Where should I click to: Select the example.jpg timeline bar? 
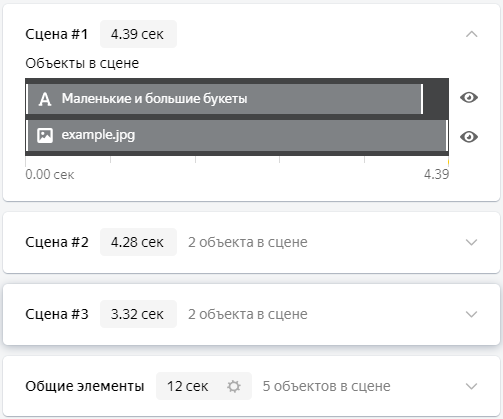click(x=237, y=135)
